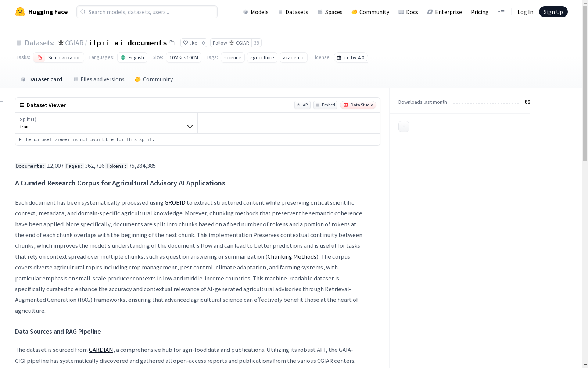Click the science tag
The height and width of the screenshot is (368, 588).
pyautogui.click(x=233, y=57)
